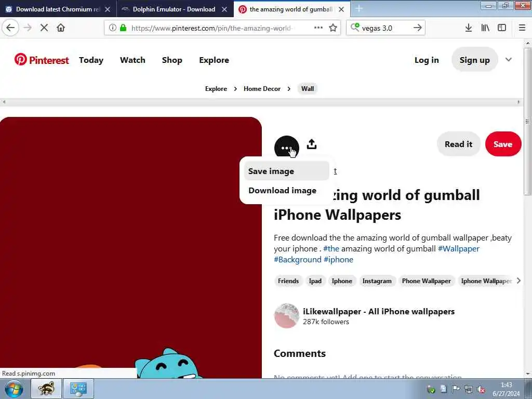Click the search engine magnifier icon
The image size is (532, 399).
[355, 27]
